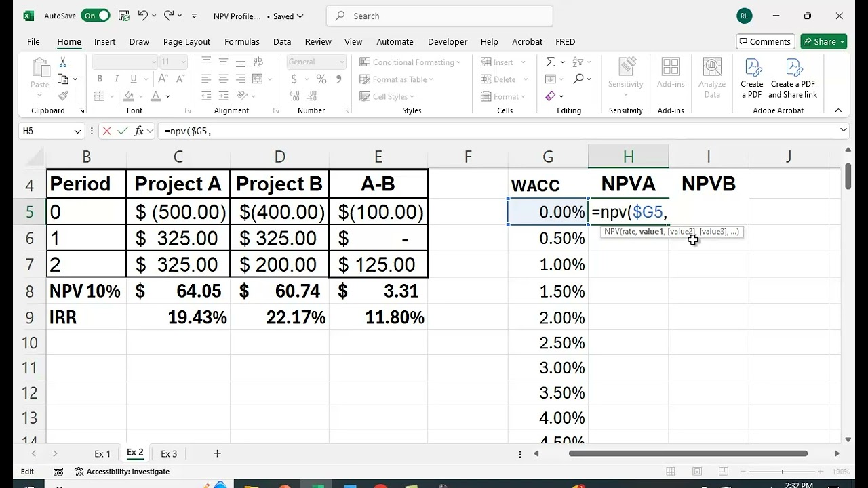Click cell G6 showing 0.50%
The height and width of the screenshot is (488, 868).
click(x=548, y=239)
